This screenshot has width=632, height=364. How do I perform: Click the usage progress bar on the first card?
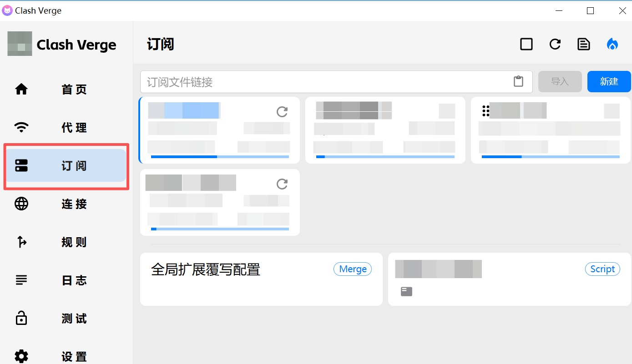coord(220,157)
